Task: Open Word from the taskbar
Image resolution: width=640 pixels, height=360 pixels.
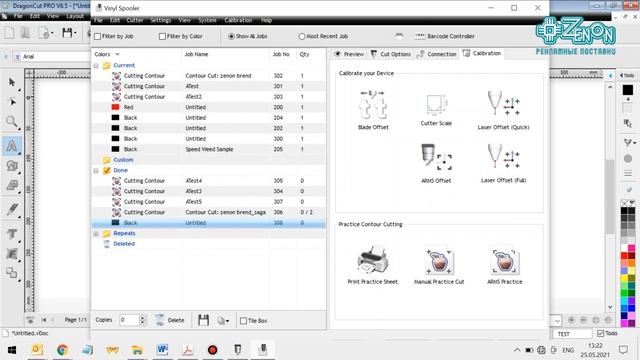Action: pyautogui.click(x=162, y=350)
